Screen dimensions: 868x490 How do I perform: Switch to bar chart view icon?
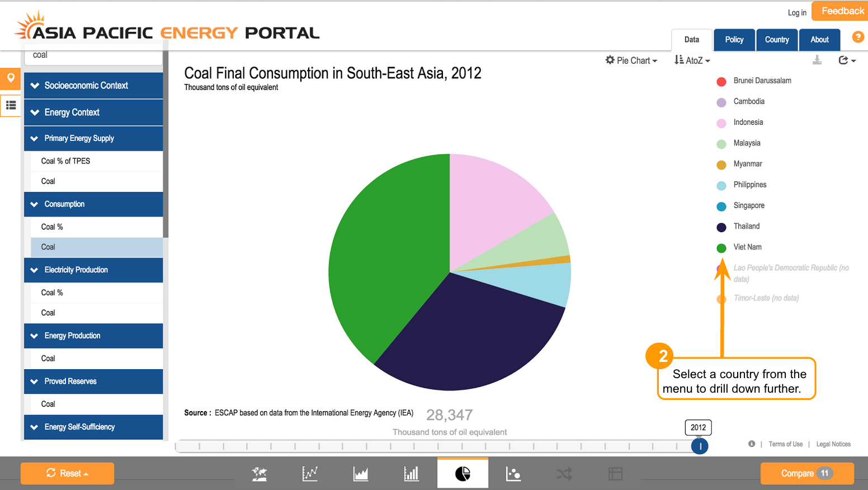[x=412, y=474]
